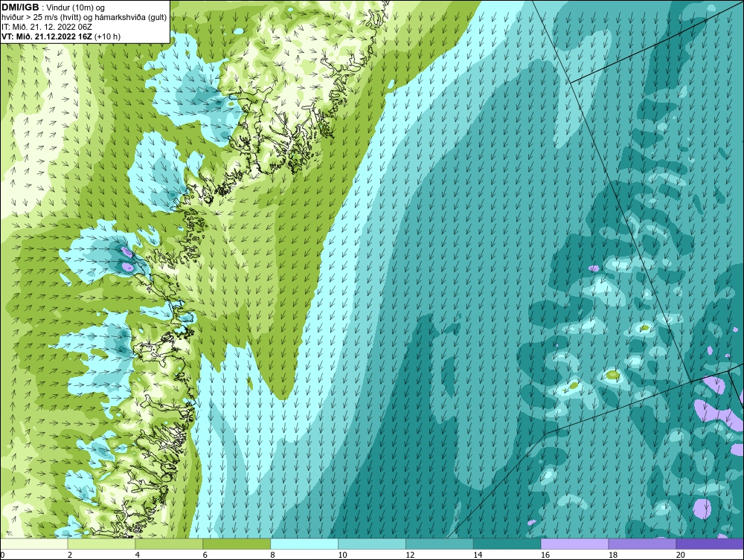Click the above 20 m/s dark purple swatch
This screenshot has height=560, width=744.
click(710, 544)
